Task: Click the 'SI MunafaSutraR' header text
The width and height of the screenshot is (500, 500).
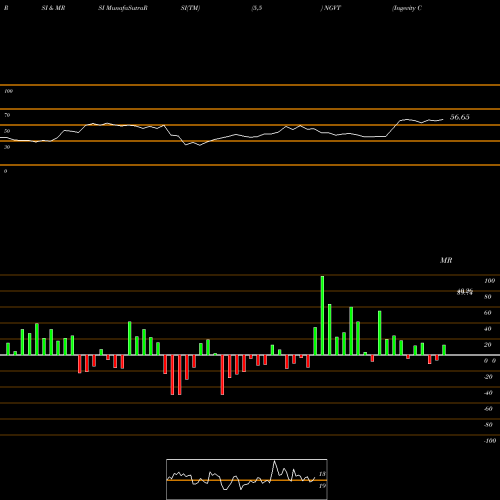Action: click(x=123, y=8)
